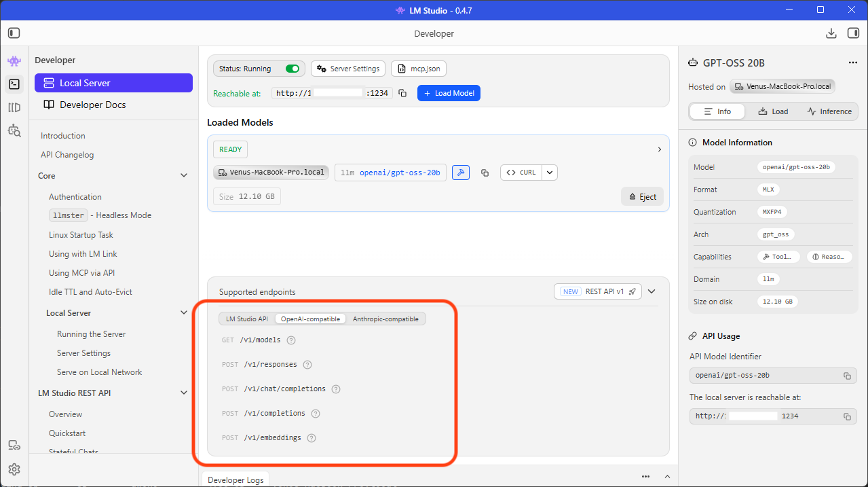Screen dimensions: 868x487
Task: Click the Load Model button
Action: tap(449, 93)
